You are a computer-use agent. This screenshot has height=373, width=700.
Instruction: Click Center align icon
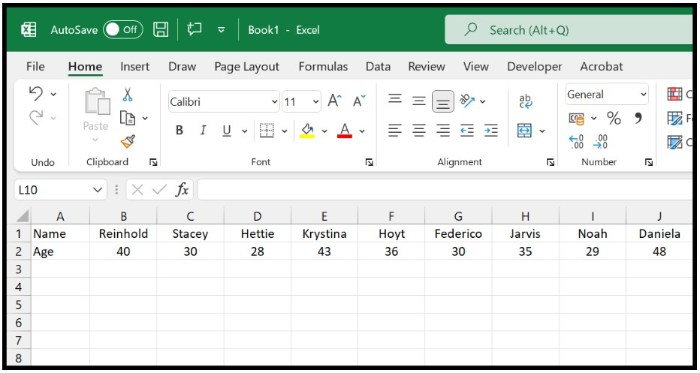(x=419, y=131)
